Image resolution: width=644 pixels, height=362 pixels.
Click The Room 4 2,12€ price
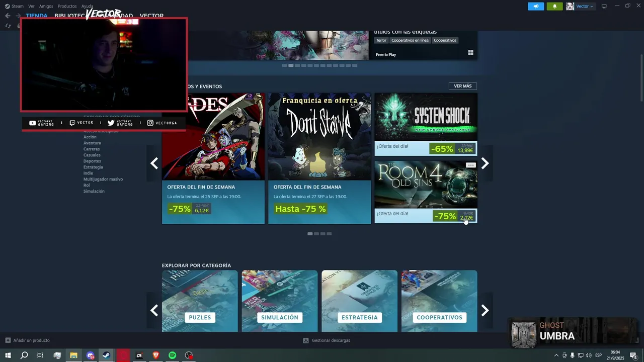[x=466, y=218]
